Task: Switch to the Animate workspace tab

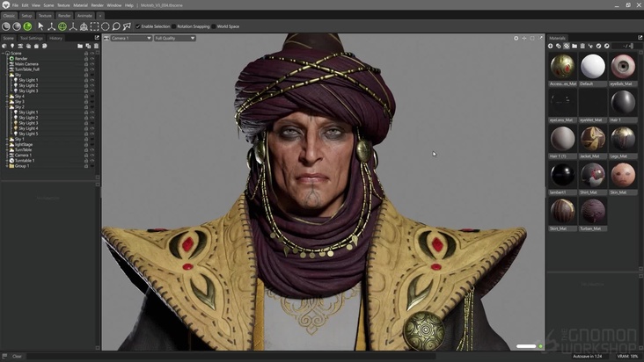Action: click(84, 16)
